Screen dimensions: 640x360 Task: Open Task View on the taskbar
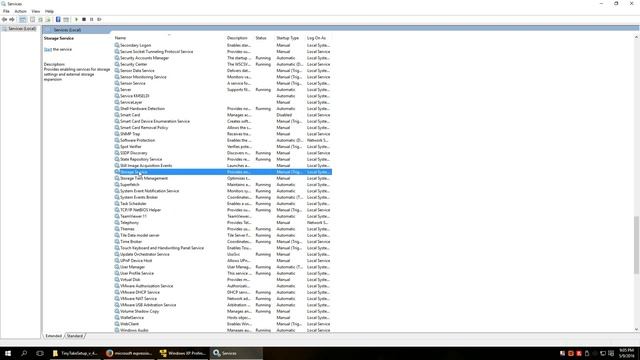pos(40,353)
